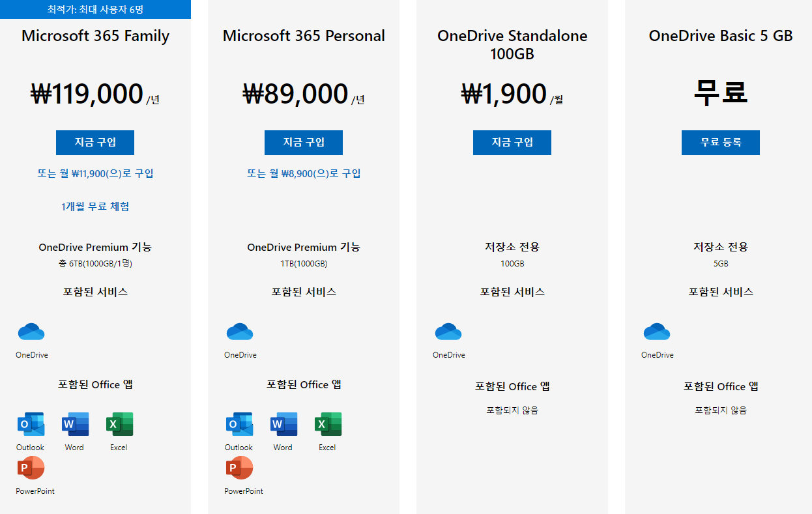Buy OneDrive Standalone 100GB with 지금 구입

[512, 143]
